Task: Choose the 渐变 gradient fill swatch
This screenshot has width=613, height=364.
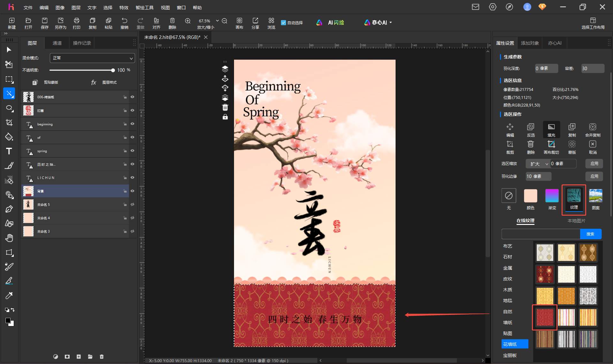Action: pyautogui.click(x=552, y=196)
